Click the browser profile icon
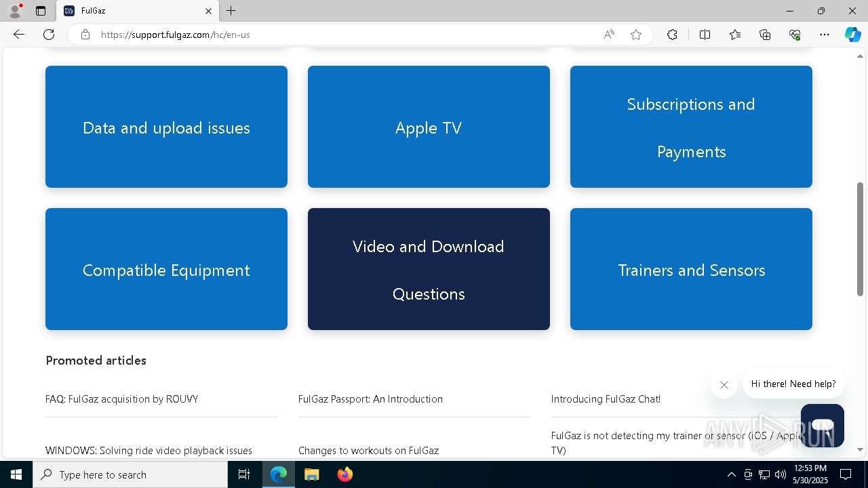868x488 pixels. [x=15, y=11]
